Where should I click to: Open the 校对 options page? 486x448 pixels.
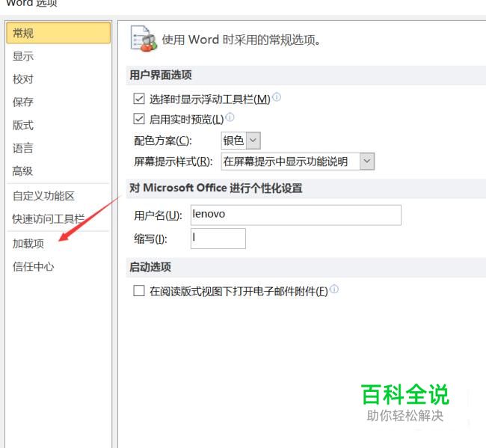[22, 79]
